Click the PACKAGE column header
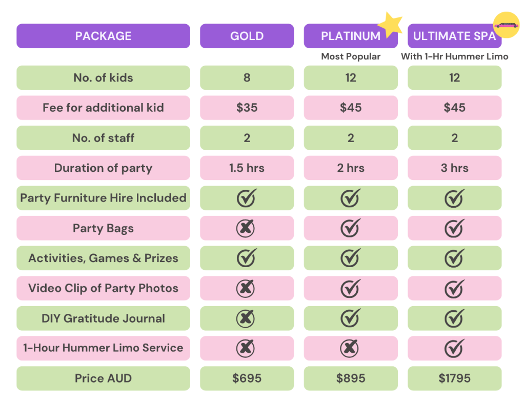 [103, 36]
